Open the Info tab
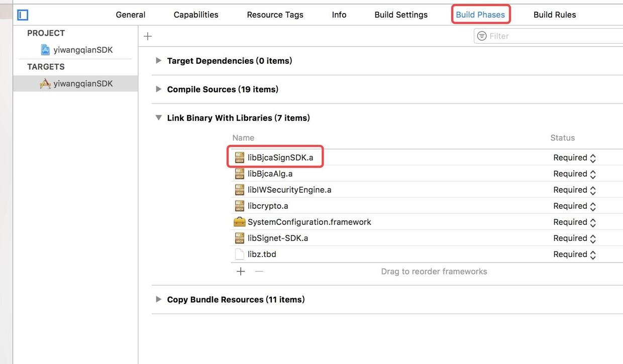Viewport: 623px width, 364px height. click(x=339, y=15)
